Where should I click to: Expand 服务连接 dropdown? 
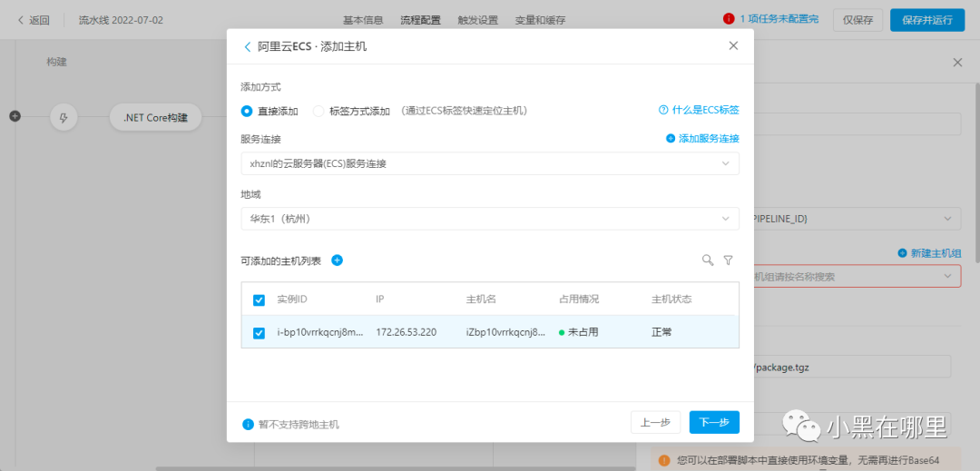point(490,163)
